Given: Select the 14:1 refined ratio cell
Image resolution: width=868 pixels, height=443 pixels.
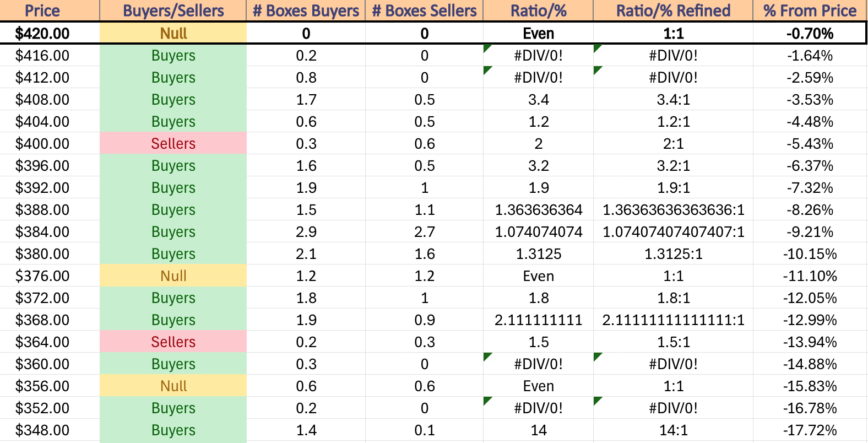Looking at the screenshot, I should 673,430.
